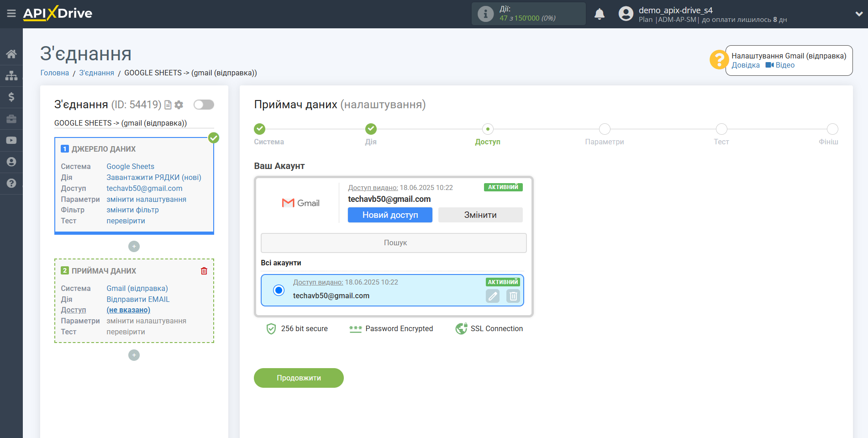The height and width of the screenshot is (438, 868).
Task: Click the yellow question mark help icon
Action: 719,60
